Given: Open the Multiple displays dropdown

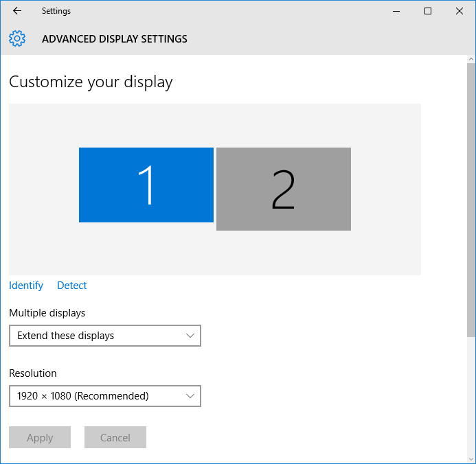Looking at the screenshot, I should (x=104, y=336).
